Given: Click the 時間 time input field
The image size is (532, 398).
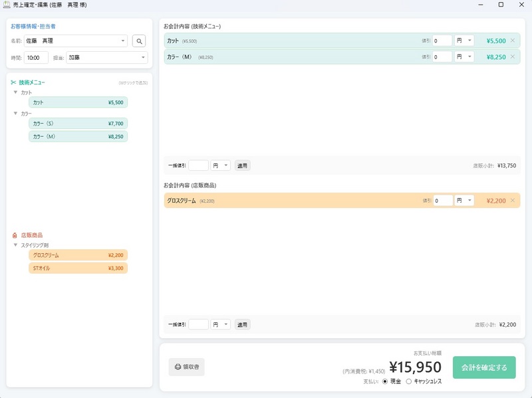Looking at the screenshot, I should click(x=36, y=58).
